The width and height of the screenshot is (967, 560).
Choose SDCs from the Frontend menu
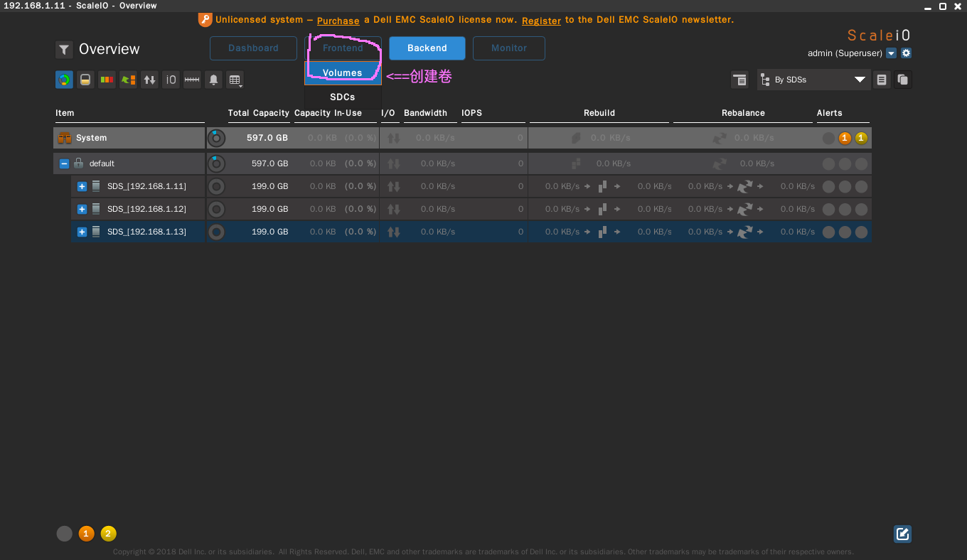[x=343, y=97]
